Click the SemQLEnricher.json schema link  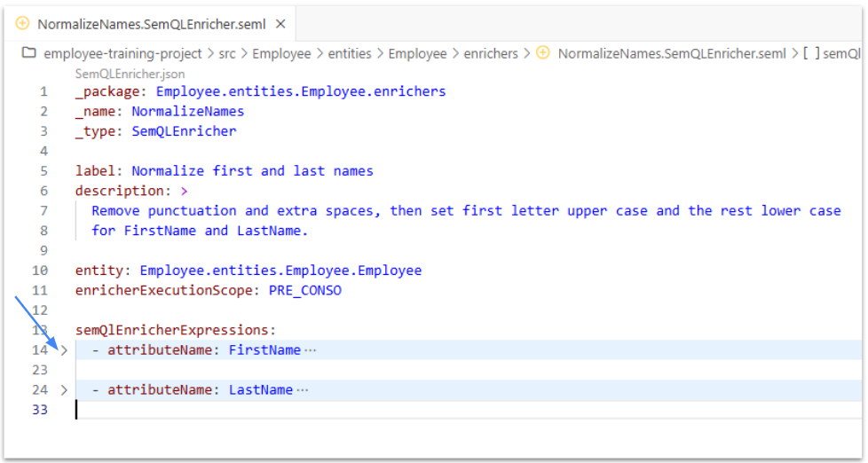[x=130, y=74]
